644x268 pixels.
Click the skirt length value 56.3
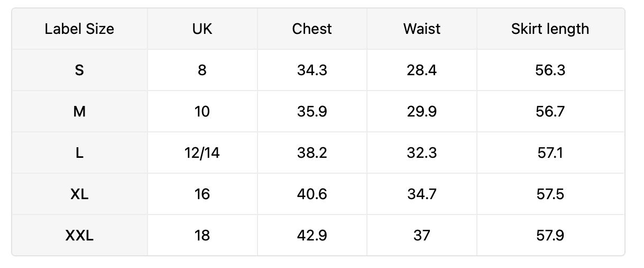pyautogui.click(x=550, y=70)
